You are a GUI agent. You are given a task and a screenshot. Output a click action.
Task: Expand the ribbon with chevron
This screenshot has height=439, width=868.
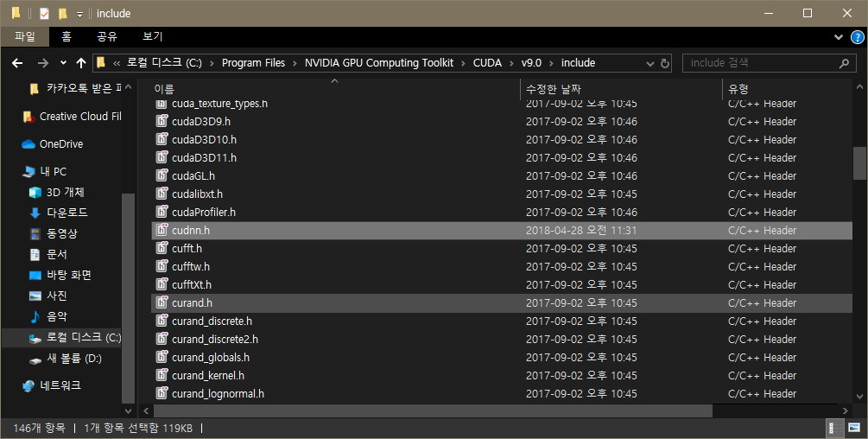pos(838,37)
